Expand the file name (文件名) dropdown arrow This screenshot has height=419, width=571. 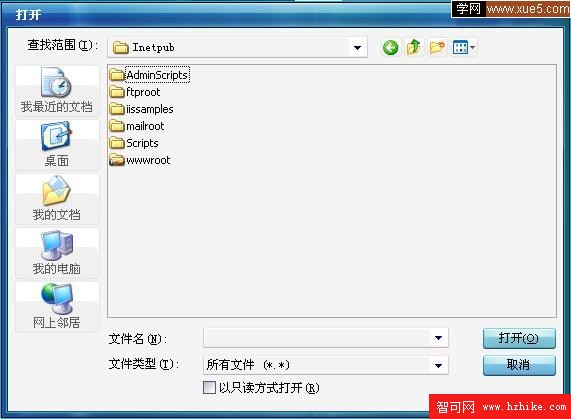coord(438,338)
